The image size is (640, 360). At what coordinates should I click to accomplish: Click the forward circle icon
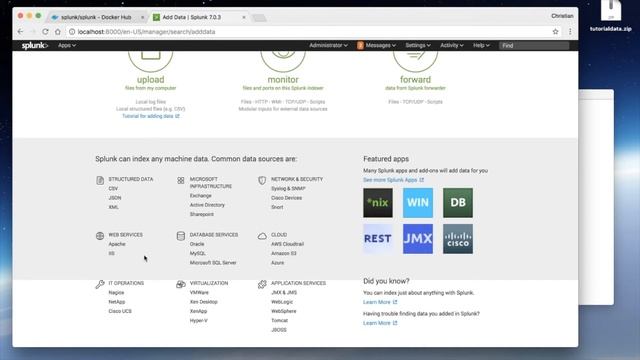coord(415,61)
